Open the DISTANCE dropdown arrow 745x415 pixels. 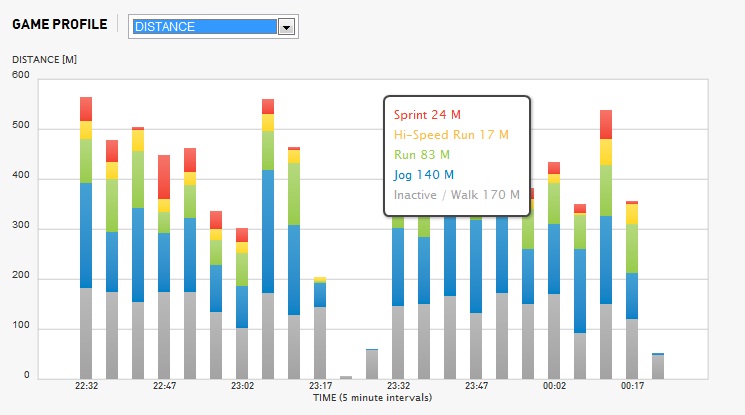click(x=287, y=27)
